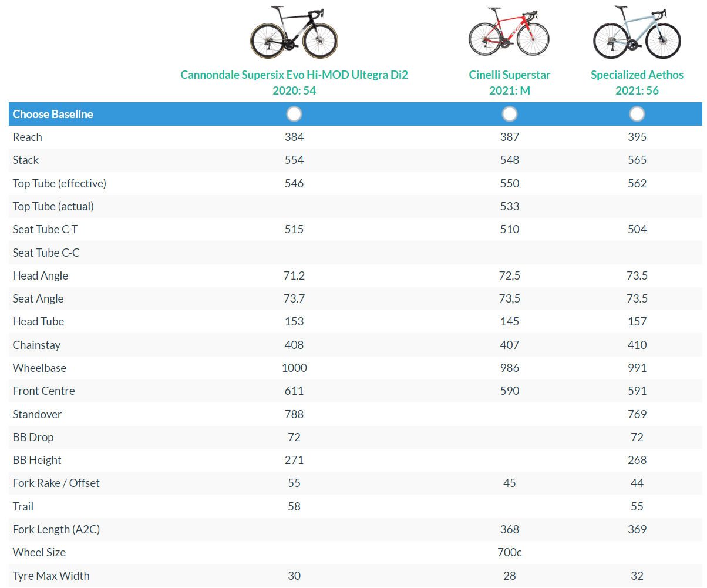Click the Fork Rake / Offset row label

56,483
